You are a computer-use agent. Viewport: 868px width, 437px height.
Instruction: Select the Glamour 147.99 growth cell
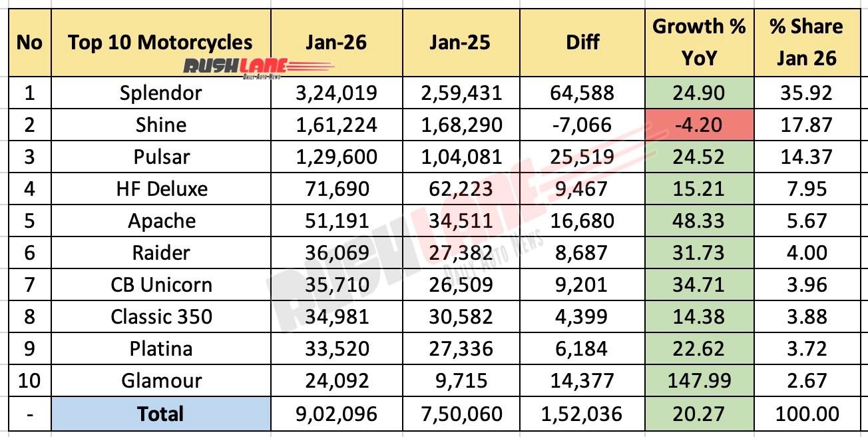[x=699, y=381]
